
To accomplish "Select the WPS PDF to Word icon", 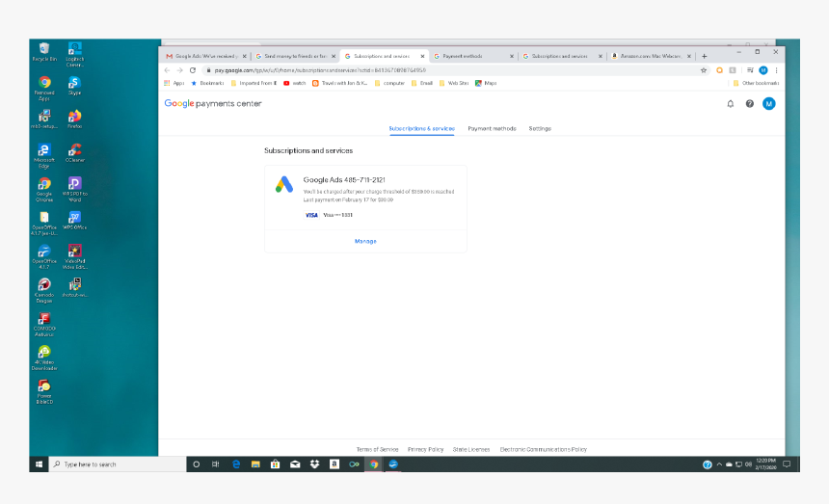I will [74, 190].
